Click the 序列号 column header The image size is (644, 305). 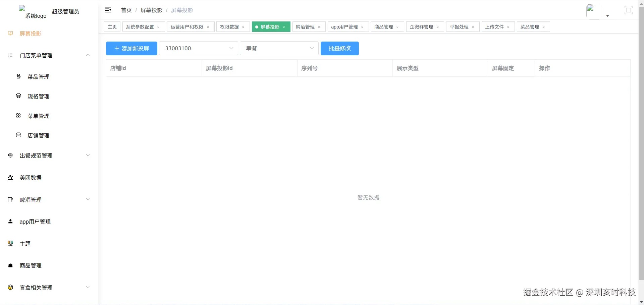(x=345, y=68)
